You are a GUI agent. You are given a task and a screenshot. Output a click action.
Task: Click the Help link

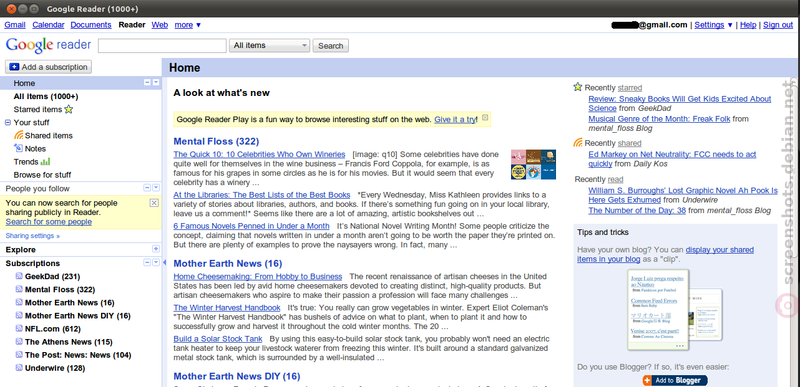(748, 24)
